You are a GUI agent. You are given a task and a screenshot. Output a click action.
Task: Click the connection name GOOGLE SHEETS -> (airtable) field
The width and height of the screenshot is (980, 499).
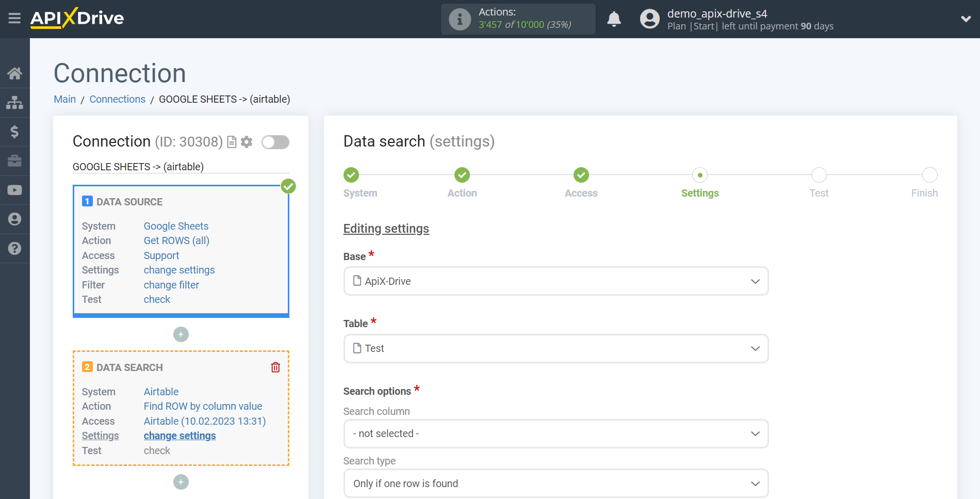tap(181, 167)
